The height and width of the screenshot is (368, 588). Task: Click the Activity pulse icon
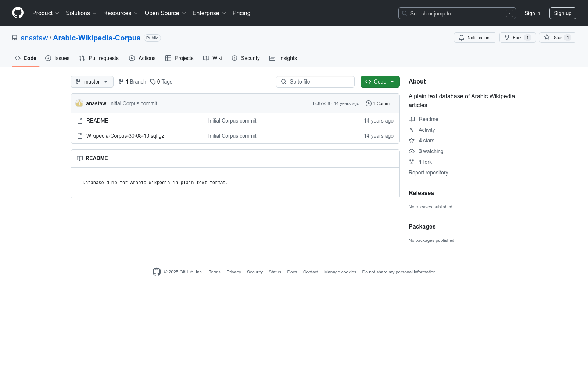[x=412, y=130]
